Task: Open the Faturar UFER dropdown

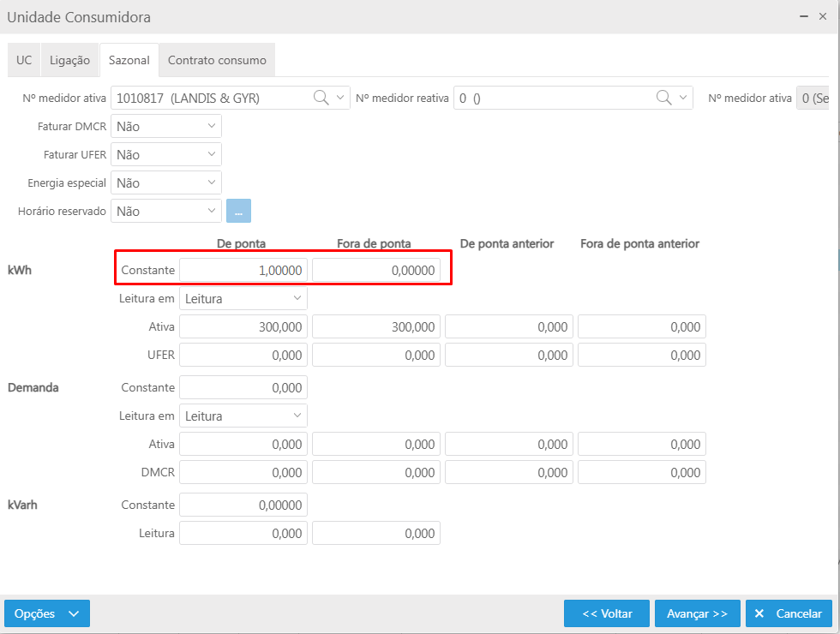Action: pos(166,154)
